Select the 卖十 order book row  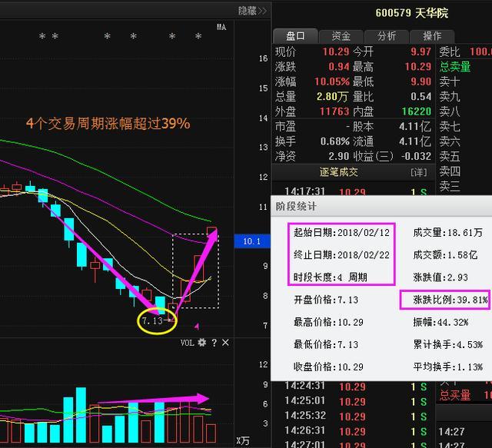click(450, 81)
